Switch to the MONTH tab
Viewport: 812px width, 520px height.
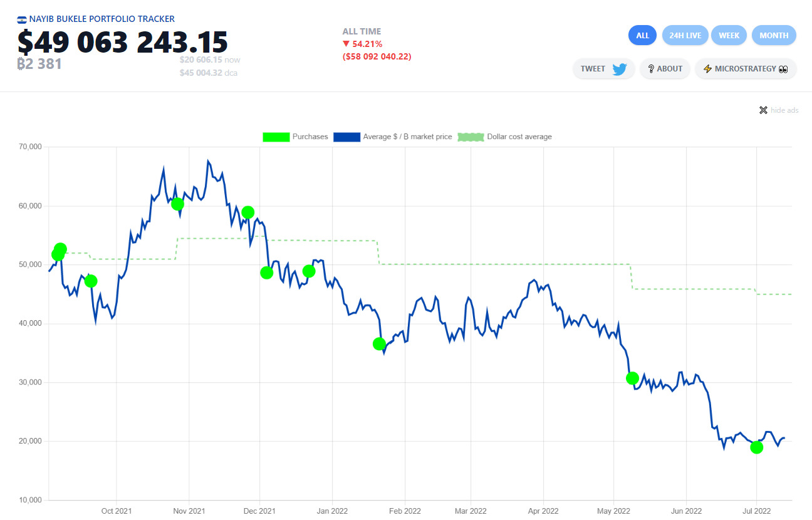click(774, 35)
